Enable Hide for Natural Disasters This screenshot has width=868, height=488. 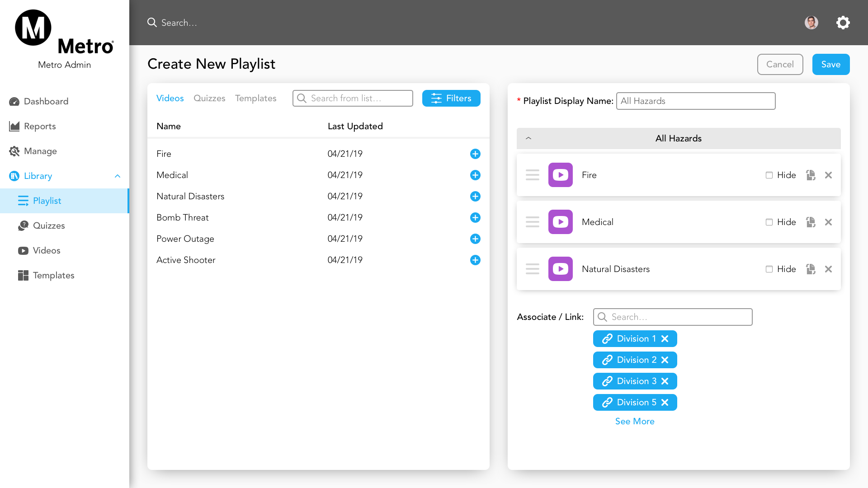coord(769,269)
